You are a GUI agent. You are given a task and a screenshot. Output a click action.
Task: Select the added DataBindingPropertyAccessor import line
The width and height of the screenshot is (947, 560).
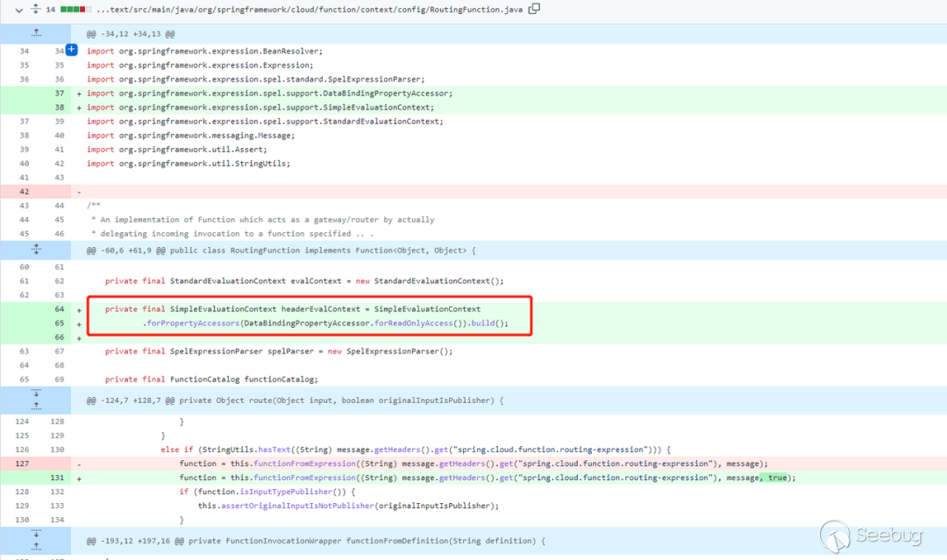[x=269, y=93]
